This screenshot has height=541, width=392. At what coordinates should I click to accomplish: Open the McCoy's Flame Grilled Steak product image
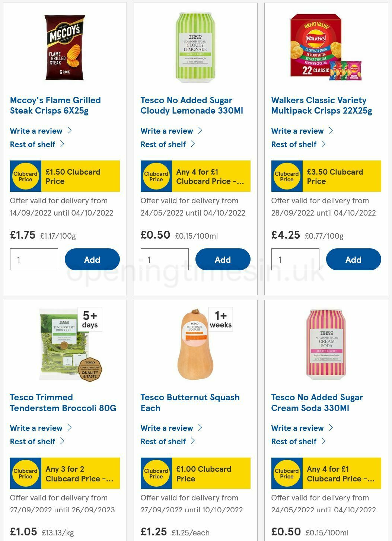click(x=65, y=47)
